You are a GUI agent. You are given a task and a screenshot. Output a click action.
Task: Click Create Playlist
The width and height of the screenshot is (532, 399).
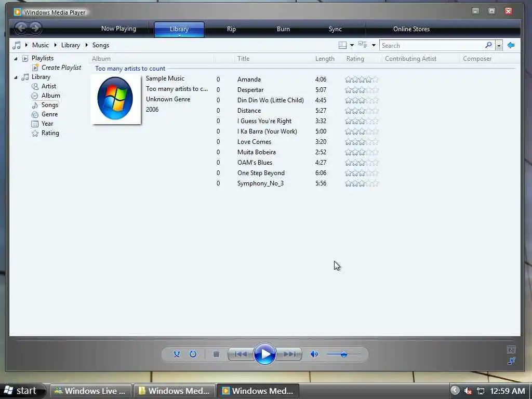(61, 68)
